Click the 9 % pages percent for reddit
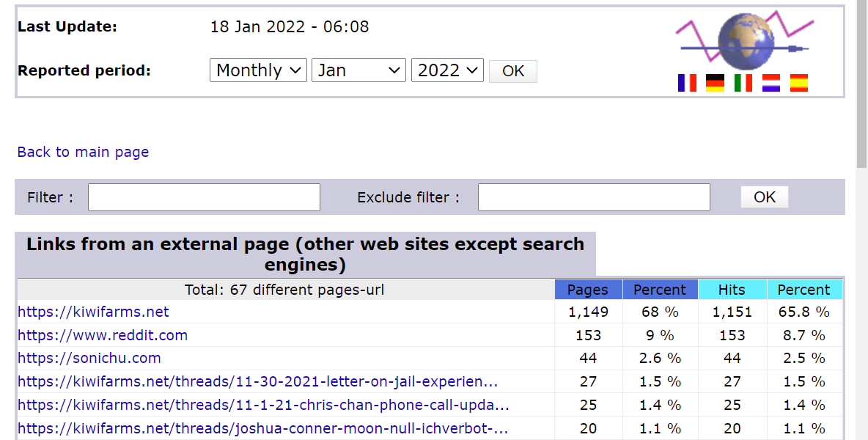Screen dimensions: 868x440 660,335
